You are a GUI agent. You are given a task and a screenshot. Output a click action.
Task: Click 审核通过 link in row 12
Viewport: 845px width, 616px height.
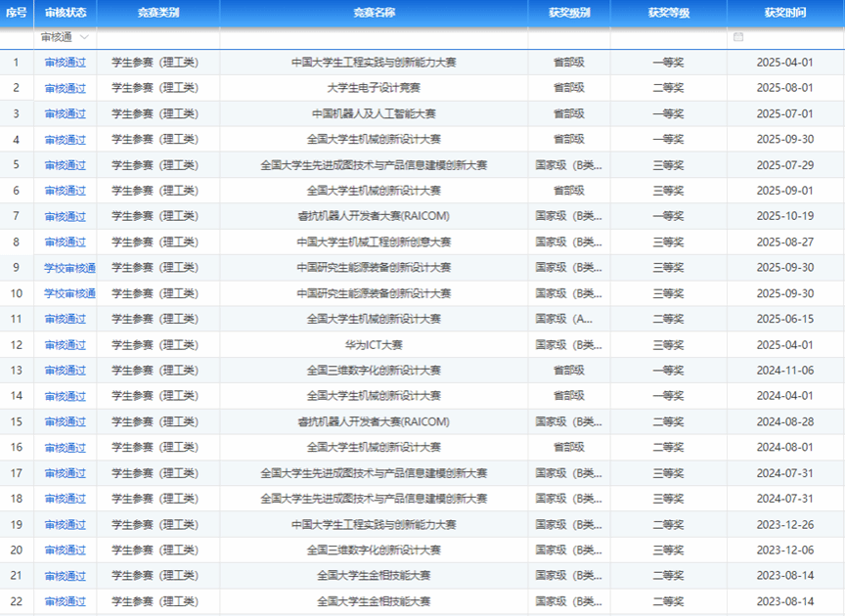pos(66,345)
